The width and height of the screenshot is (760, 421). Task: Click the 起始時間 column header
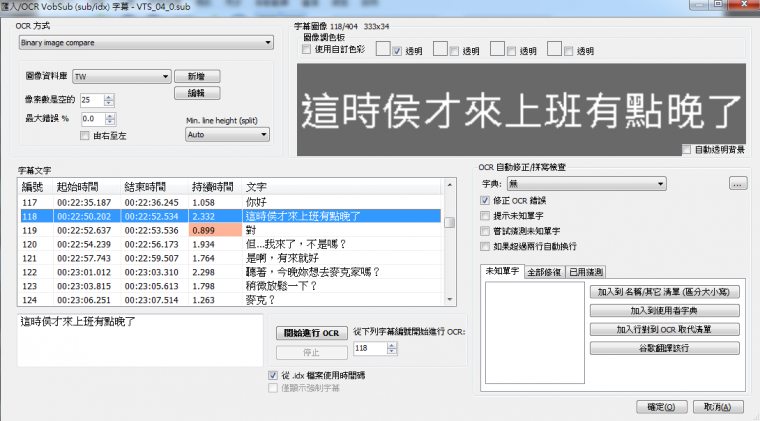click(86, 187)
